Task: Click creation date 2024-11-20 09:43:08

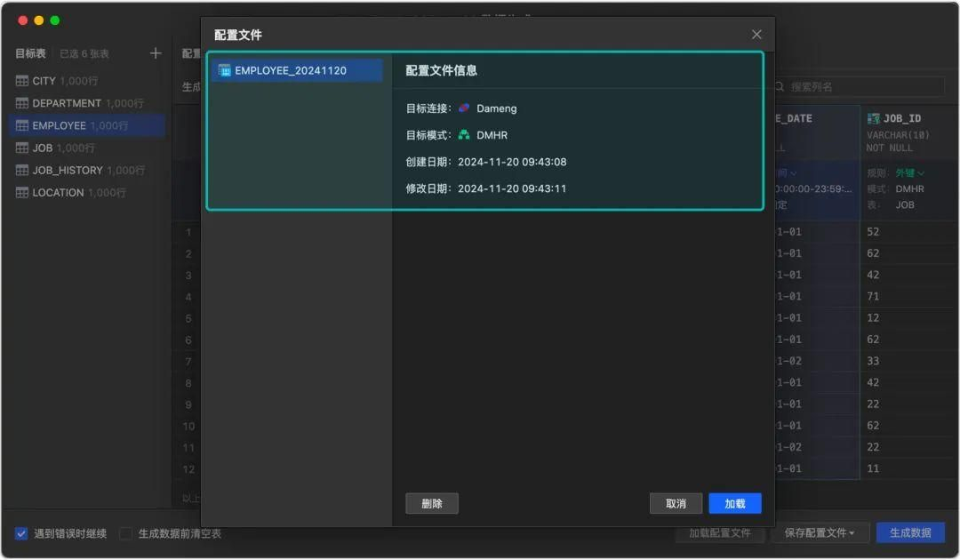Action: pos(512,162)
